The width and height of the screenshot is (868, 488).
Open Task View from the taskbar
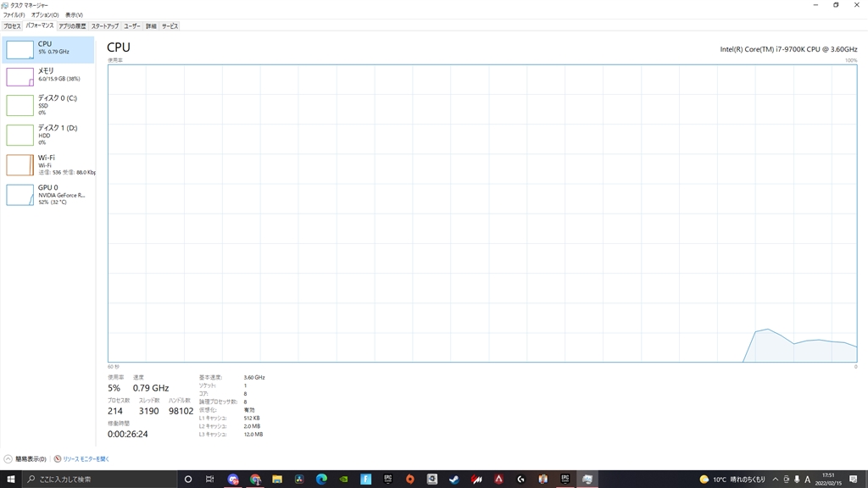pyautogui.click(x=210, y=480)
